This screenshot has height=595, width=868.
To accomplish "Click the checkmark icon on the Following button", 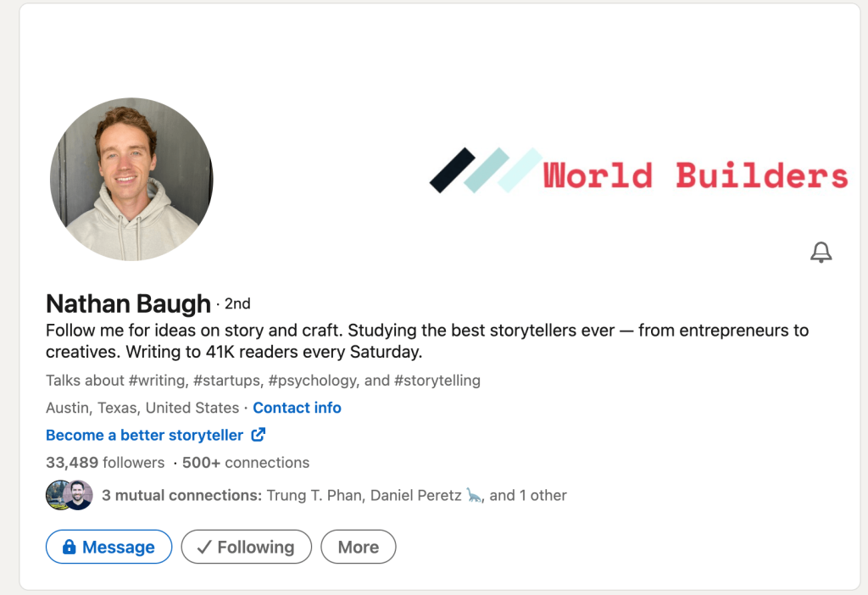I will pos(204,548).
